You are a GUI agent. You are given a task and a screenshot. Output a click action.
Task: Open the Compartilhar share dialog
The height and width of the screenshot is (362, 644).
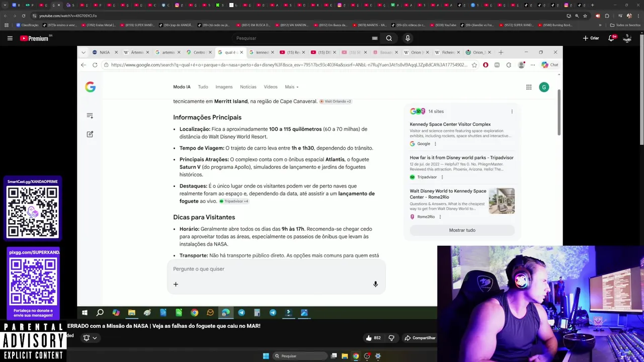click(x=420, y=338)
